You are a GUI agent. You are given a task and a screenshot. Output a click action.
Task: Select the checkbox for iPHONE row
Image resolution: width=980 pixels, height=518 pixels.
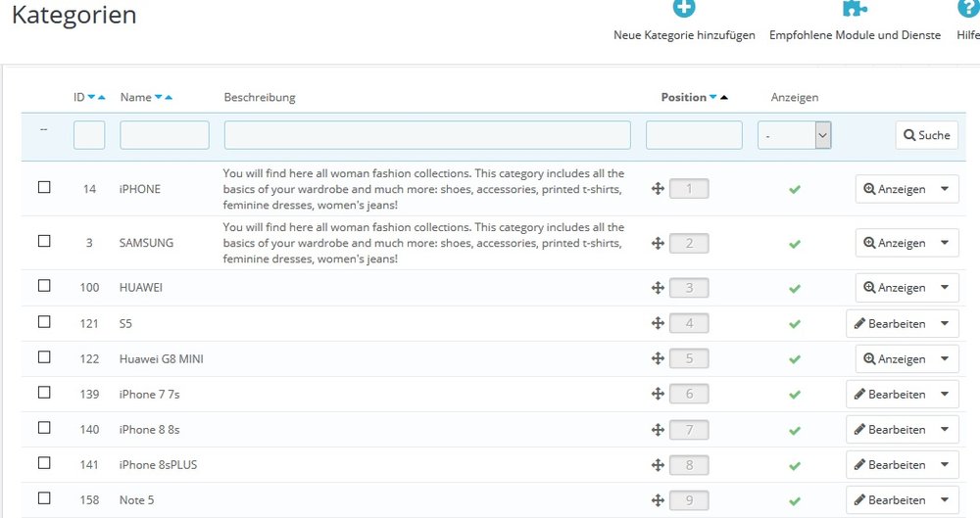point(44,187)
